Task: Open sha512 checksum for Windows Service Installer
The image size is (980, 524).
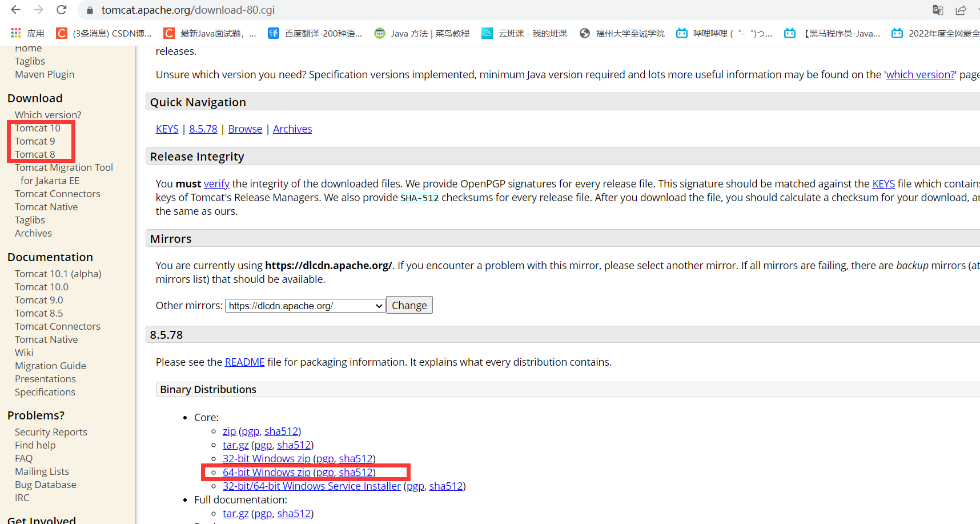Action: coord(446,486)
